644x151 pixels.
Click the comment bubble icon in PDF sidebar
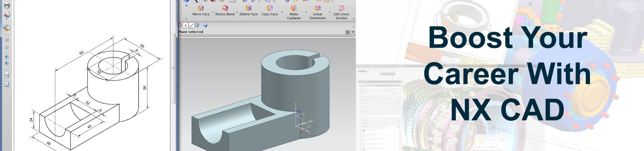pyautogui.click(x=7, y=28)
